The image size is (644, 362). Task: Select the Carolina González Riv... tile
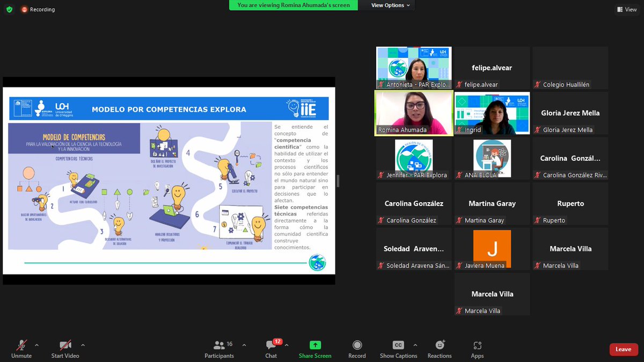pos(570,158)
